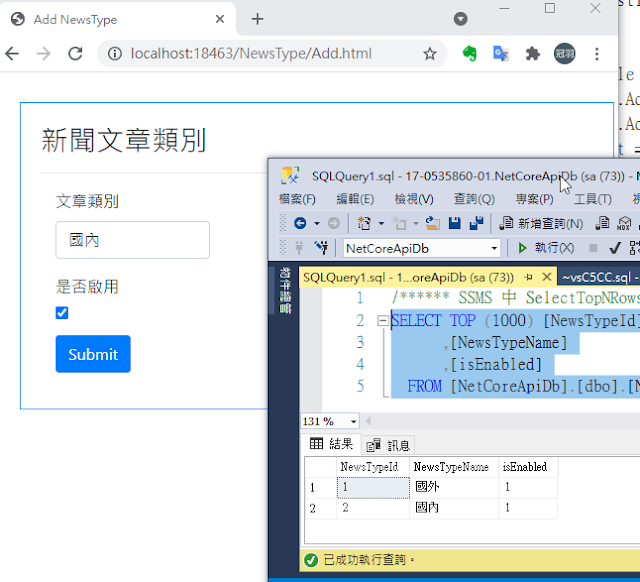The height and width of the screenshot is (582, 640).
Task: Pin the SQLQuery1.sql tab
Action: 529,278
